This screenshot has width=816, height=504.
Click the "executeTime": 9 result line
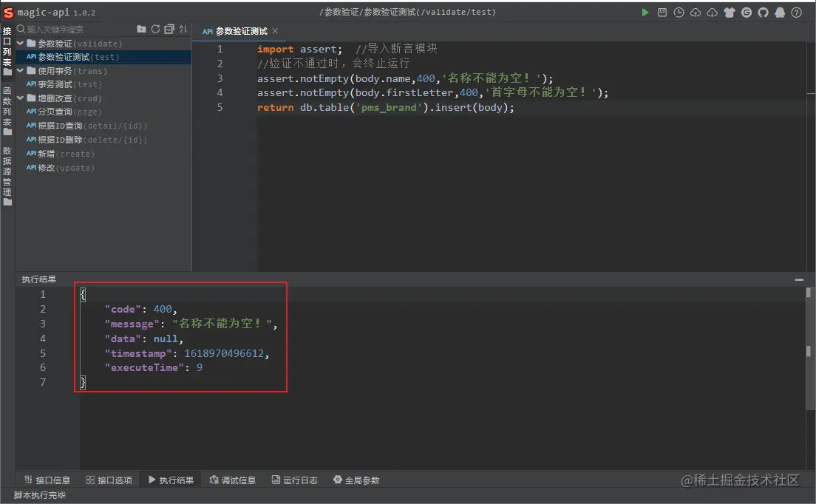pyautogui.click(x=154, y=368)
